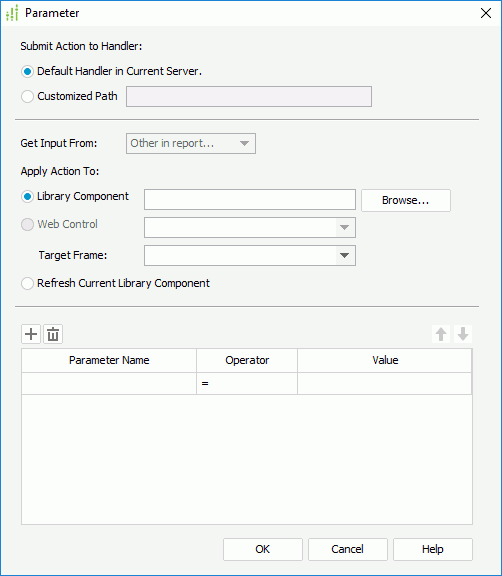Click the Operator column header
Screen dimensions: 502x576
pos(247,360)
